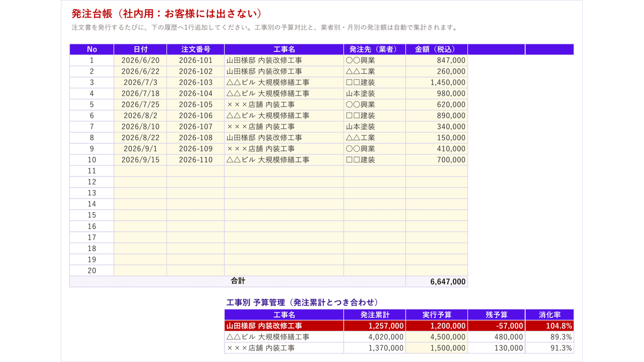Click the 実行予算 1,200,000 cell
644x362 pixels.
click(x=437, y=326)
